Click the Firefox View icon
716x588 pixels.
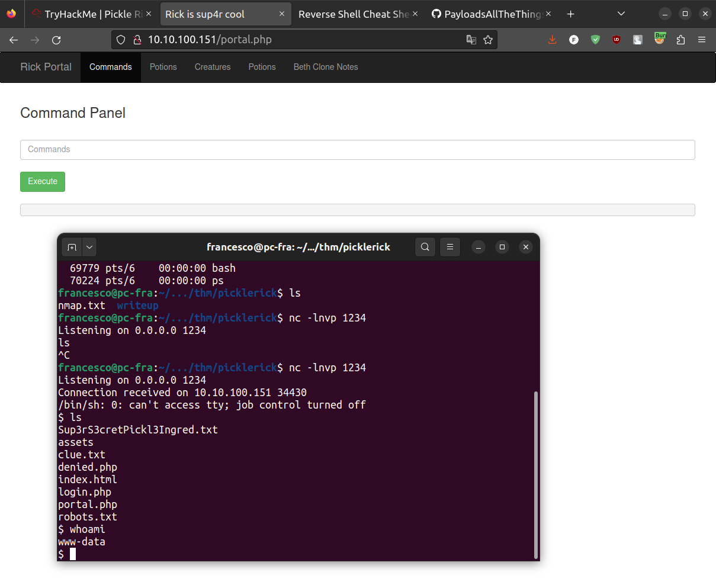click(11, 14)
